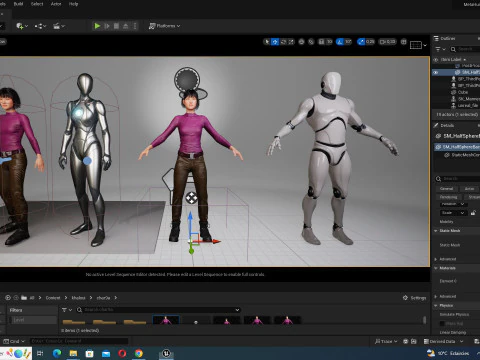Click the skip-frame button beside Play

(107, 26)
